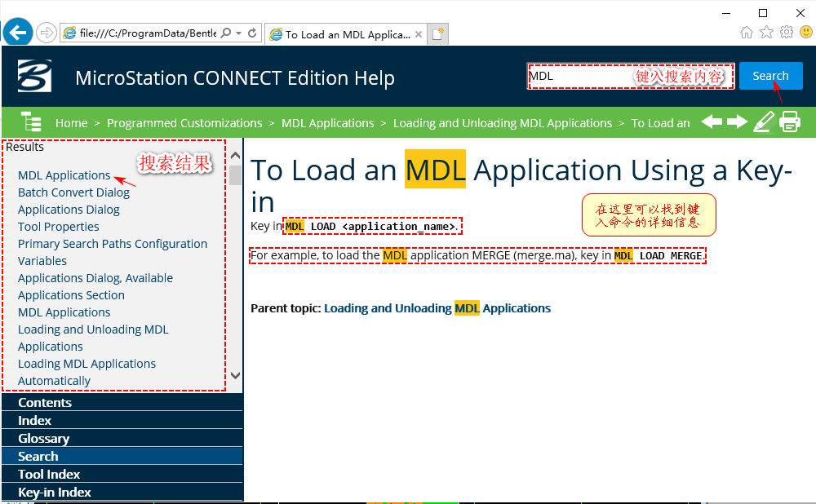This screenshot has width=816, height=504.
Task: Click 'MDL LOAD <application_name>' key-in text
Action: [x=370, y=226]
